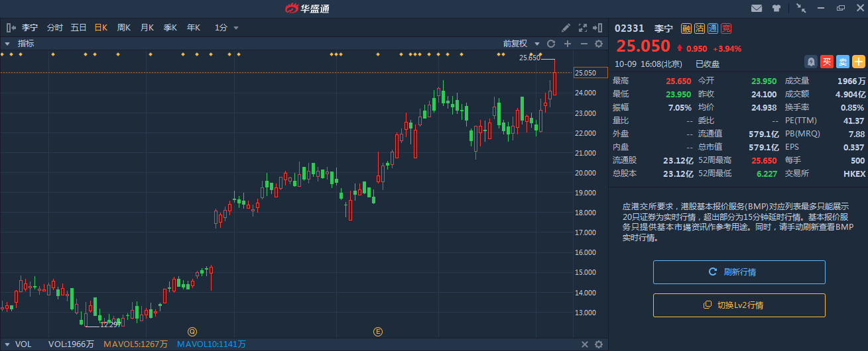Close the VOL indicator panel
The width and height of the screenshot is (868, 351).
[584, 344]
